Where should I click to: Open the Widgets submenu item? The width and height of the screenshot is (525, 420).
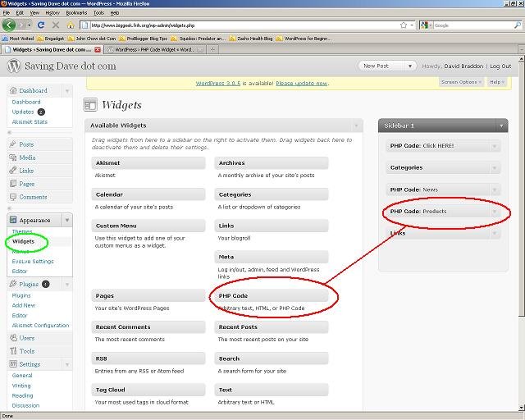click(x=23, y=241)
